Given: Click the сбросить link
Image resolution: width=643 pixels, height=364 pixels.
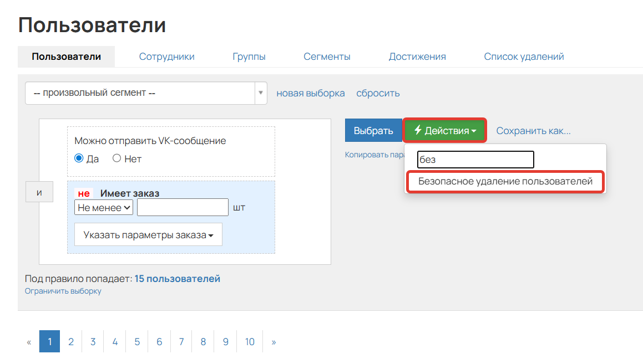Looking at the screenshot, I should (378, 93).
